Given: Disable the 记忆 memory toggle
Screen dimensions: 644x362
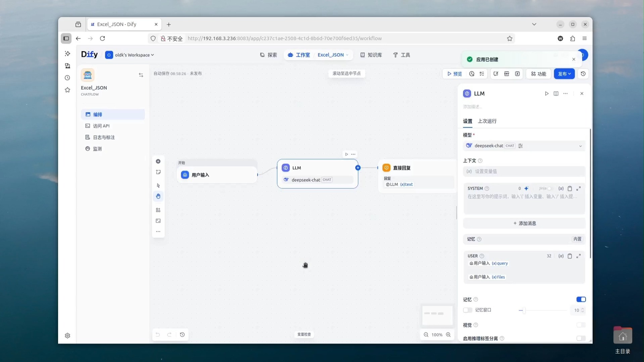Looking at the screenshot, I should [x=581, y=300].
